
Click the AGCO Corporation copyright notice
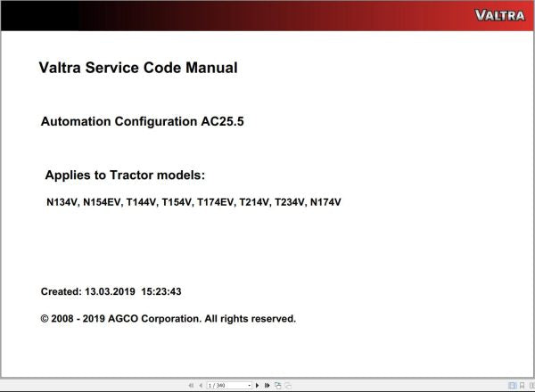(x=168, y=318)
